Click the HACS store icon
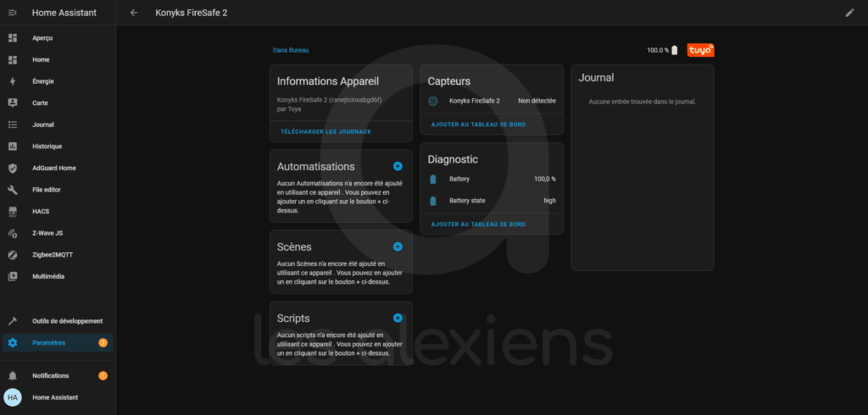This screenshot has height=415, width=868. tap(13, 212)
